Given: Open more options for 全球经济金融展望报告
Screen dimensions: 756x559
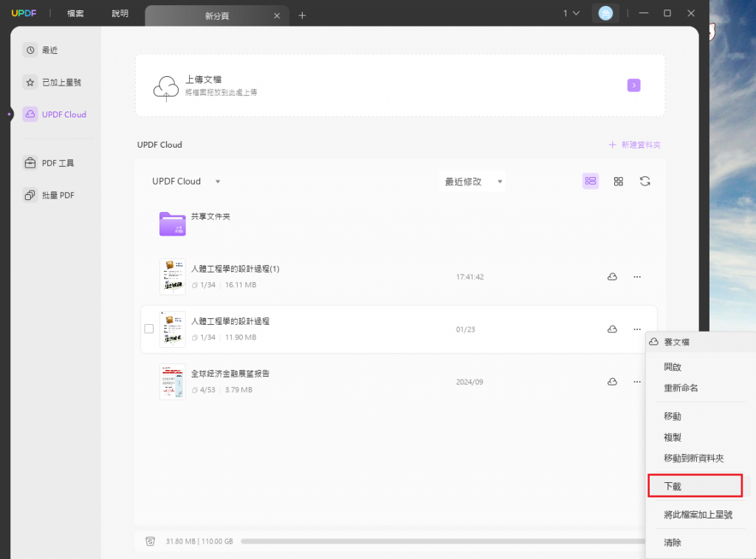Looking at the screenshot, I should [637, 382].
